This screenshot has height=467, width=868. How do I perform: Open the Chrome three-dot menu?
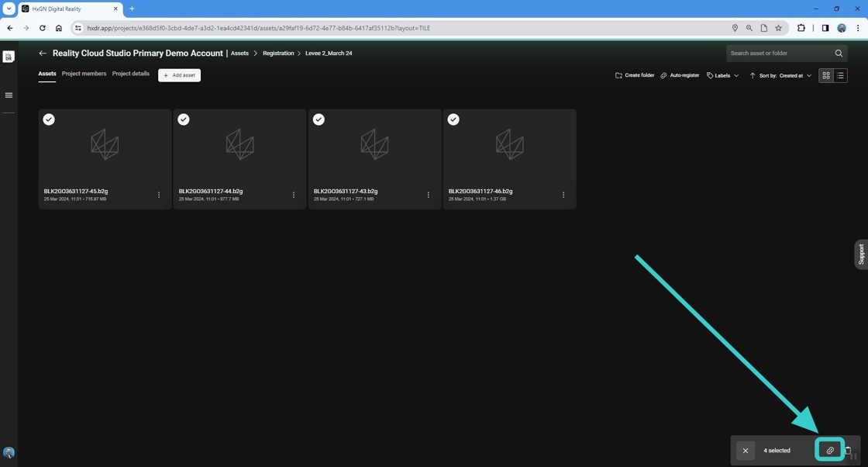tap(858, 28)
